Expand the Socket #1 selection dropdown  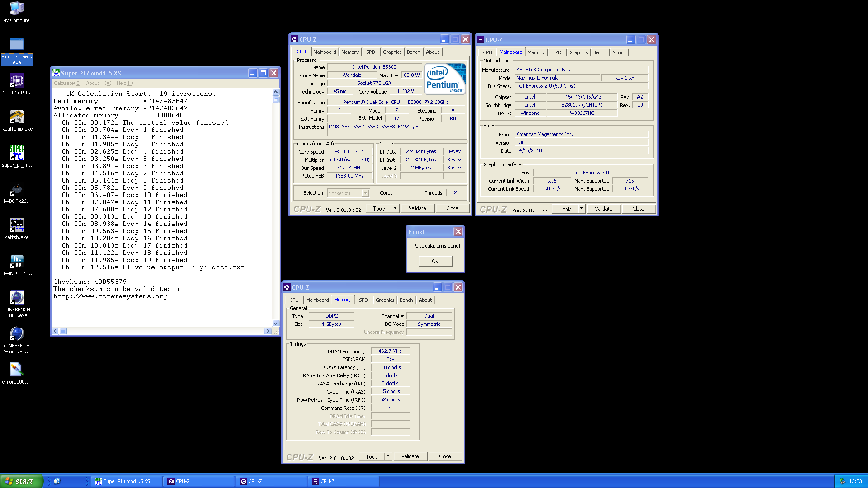[x=365, y=193]
